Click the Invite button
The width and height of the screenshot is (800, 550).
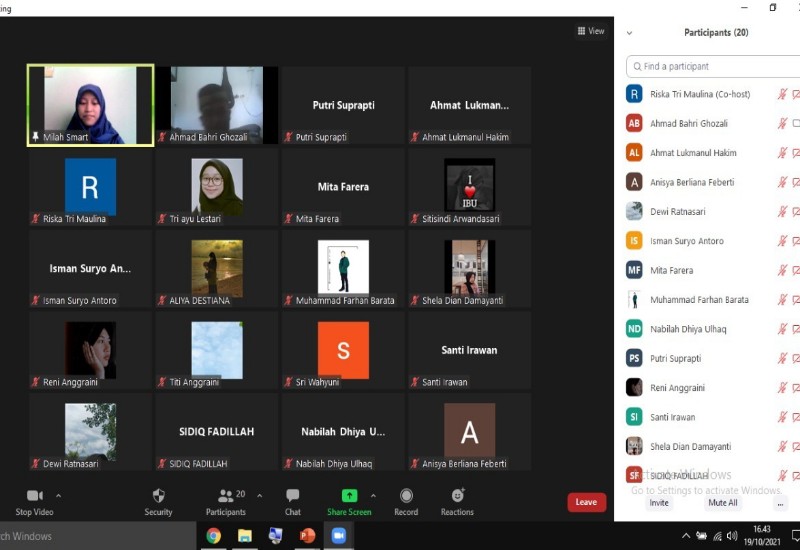pos(659,503)
